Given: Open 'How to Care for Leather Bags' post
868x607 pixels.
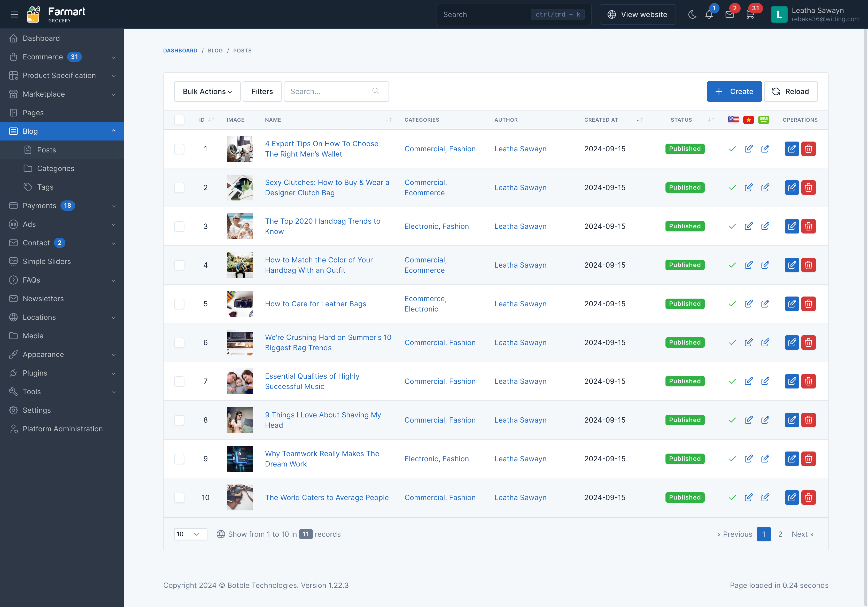Looking at the screenshot, I should point(315,304).
